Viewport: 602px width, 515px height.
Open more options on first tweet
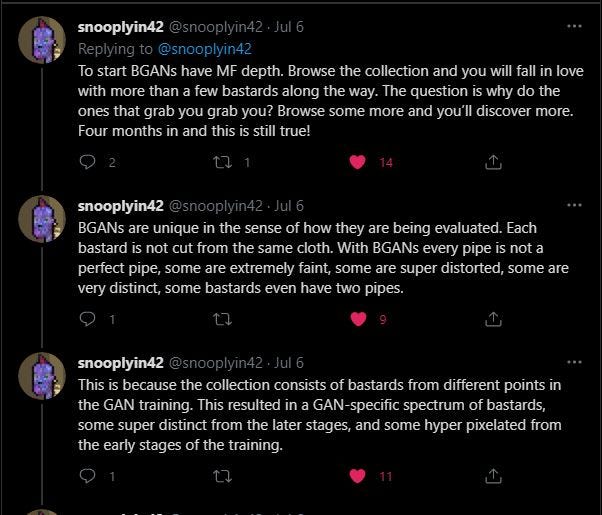point(573,26)
